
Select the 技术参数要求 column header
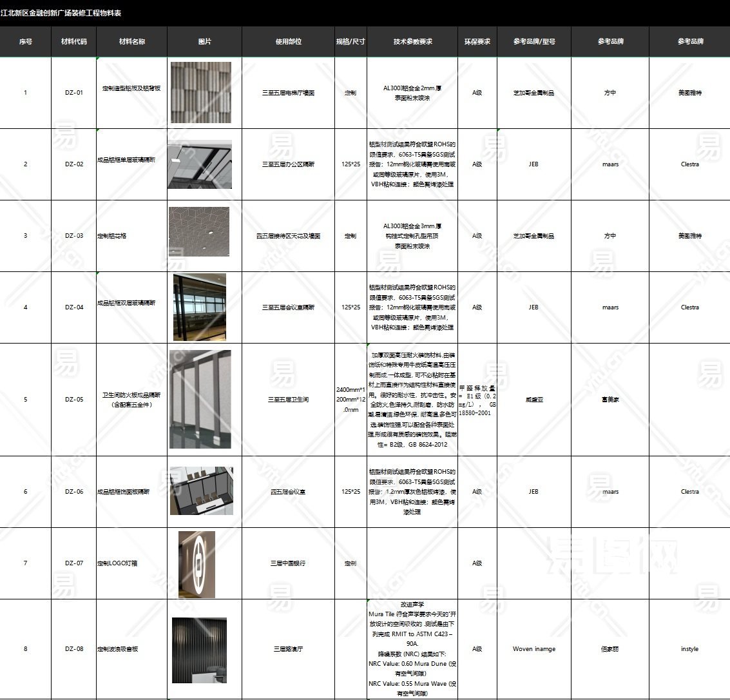click(412, 41)
